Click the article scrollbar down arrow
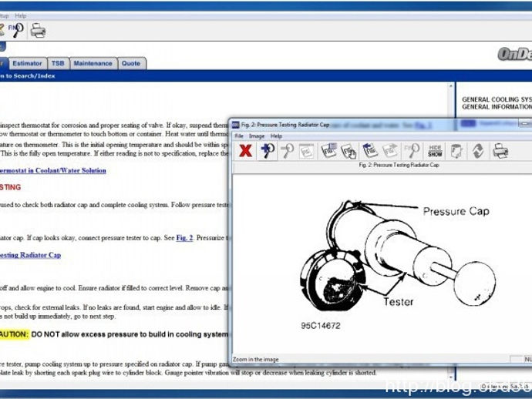Viewport: 532px width, 399px height. click(x=450, y=377)
